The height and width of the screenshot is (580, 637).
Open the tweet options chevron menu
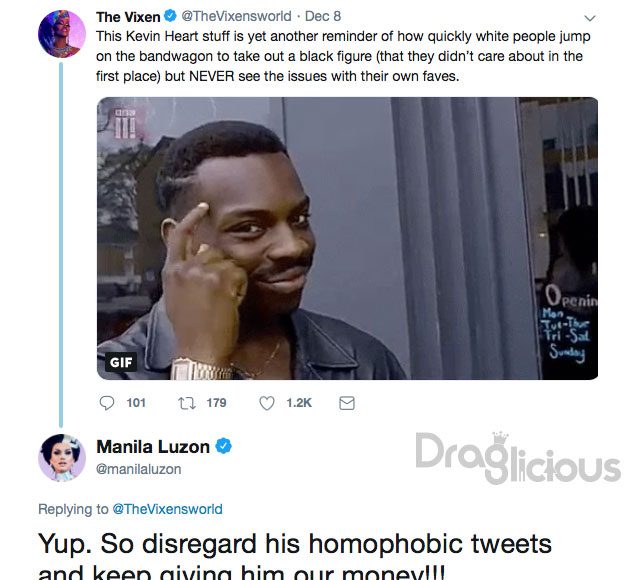pos(589,18)
